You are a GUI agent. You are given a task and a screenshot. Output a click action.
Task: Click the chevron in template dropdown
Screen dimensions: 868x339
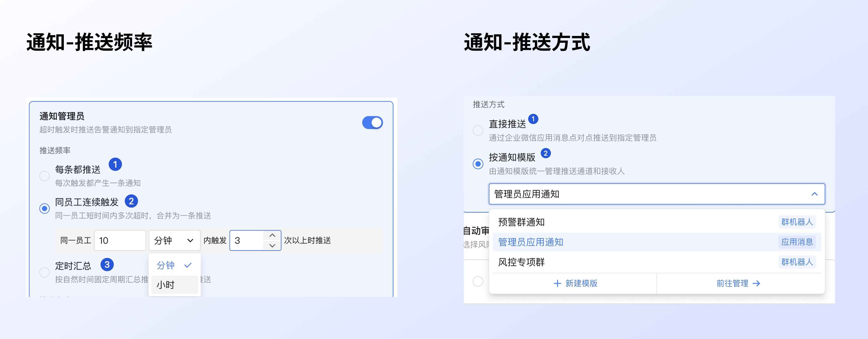814,194
